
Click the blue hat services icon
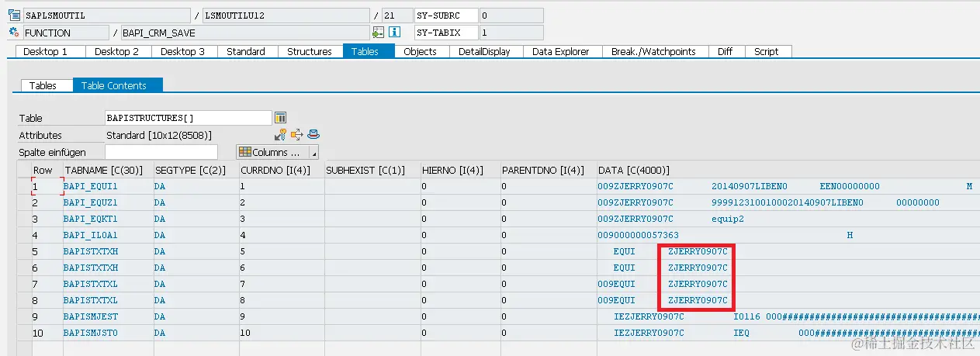[x=313, y=135]
